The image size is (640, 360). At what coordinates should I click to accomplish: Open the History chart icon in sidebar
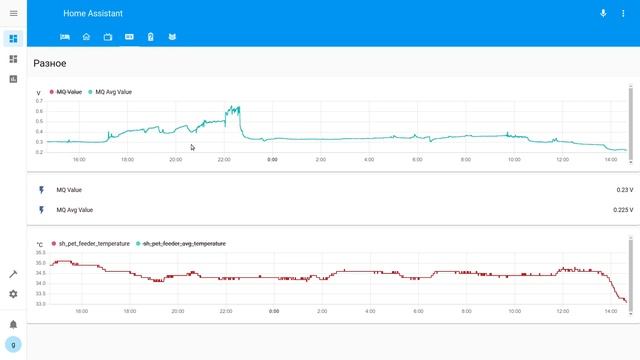[13, 79]
